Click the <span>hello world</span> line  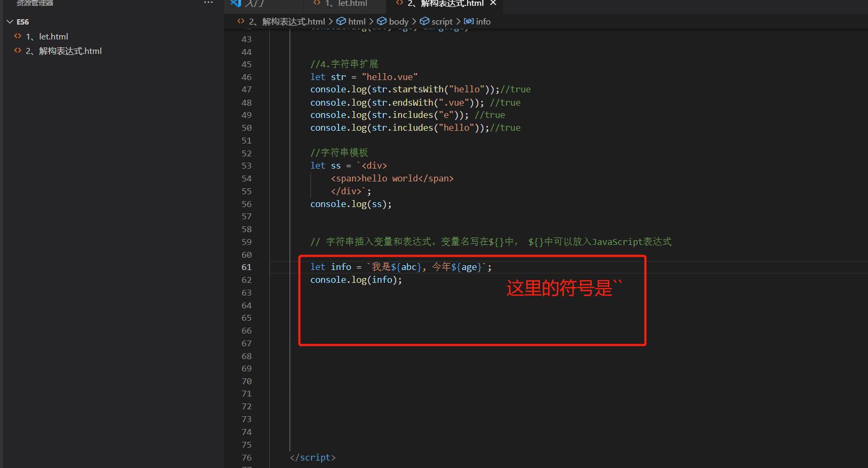[392, 178]
